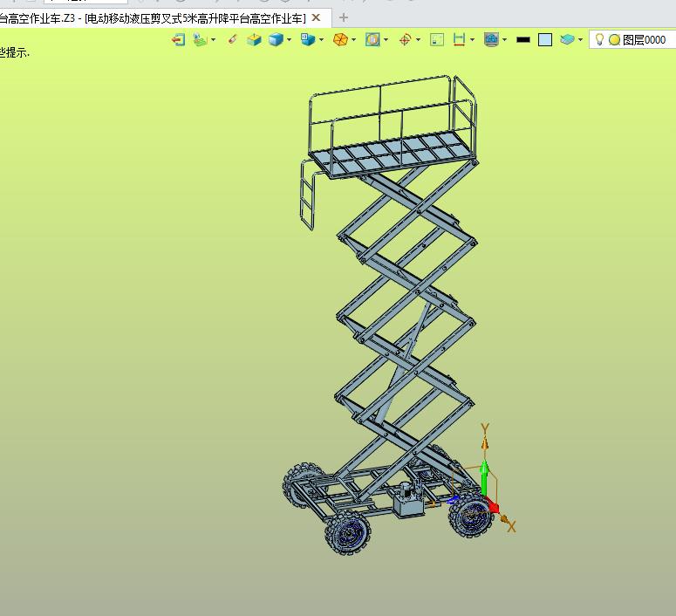The image size is (676, 616).
Task: Click the crosshair target view icon
Action: pyautogui.click(x=405, y=39)
